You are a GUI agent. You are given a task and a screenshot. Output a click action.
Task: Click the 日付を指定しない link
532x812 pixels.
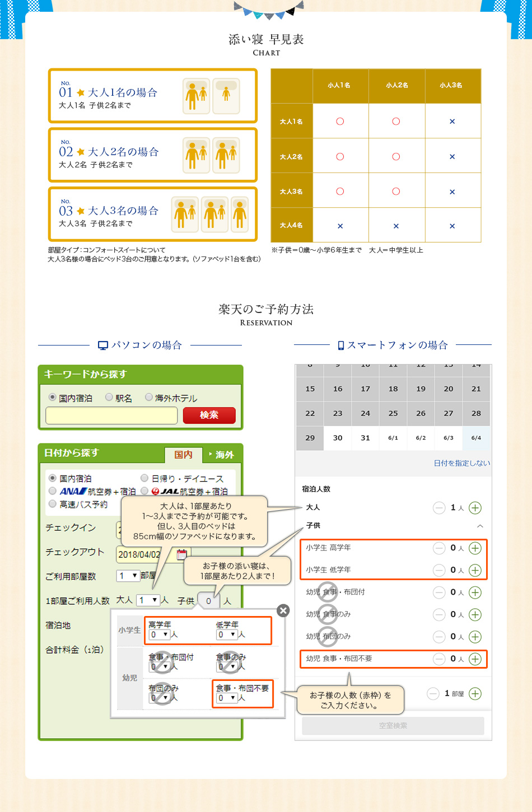click(x=461, y=463)
